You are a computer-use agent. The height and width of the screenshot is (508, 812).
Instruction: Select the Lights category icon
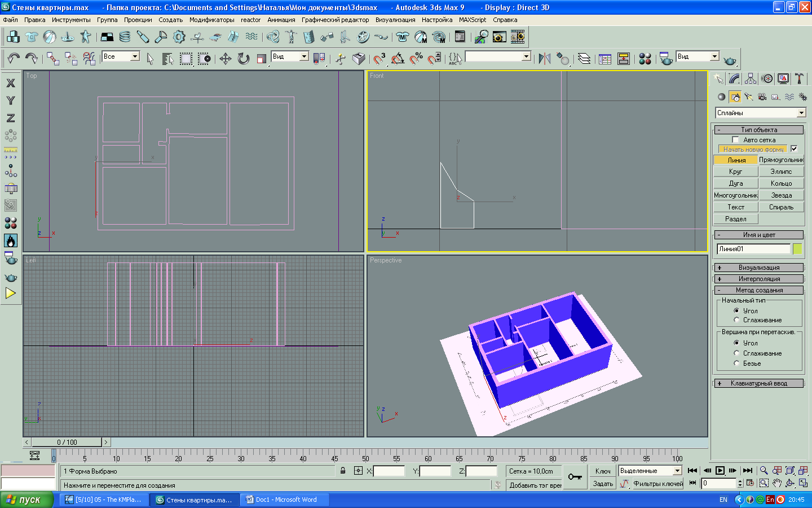pos(748,97)
